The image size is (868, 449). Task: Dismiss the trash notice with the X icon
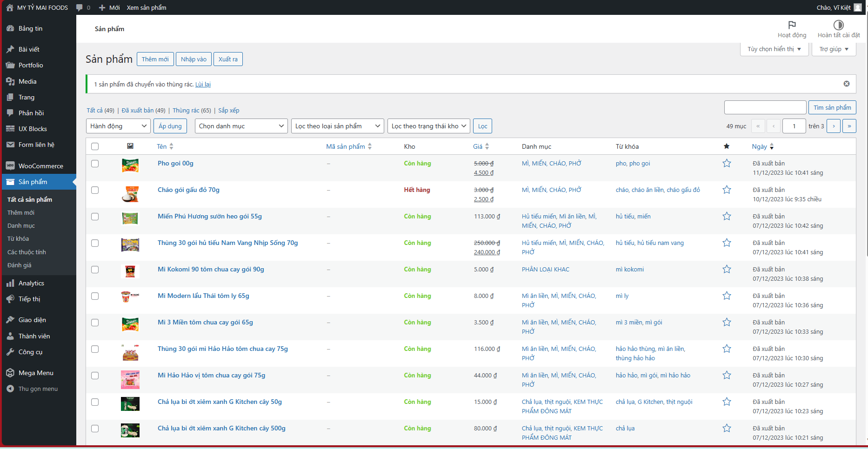(x=847, y=84)
